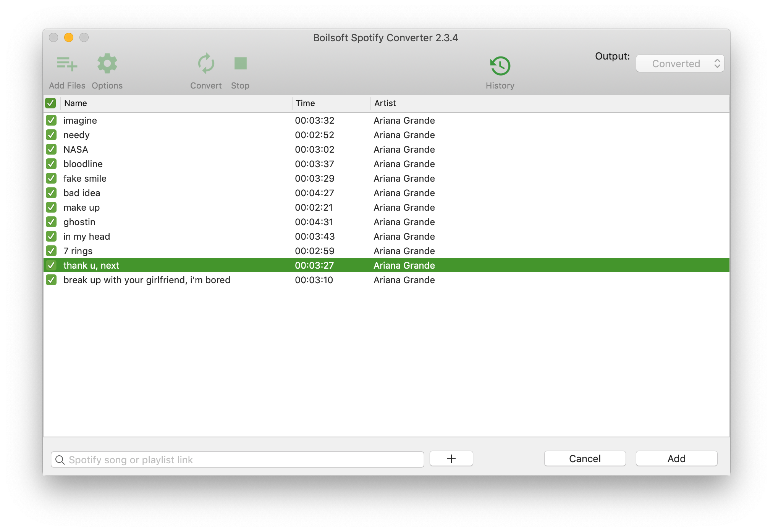
Task: Sort by the Time column header
Action: point(332,103)
